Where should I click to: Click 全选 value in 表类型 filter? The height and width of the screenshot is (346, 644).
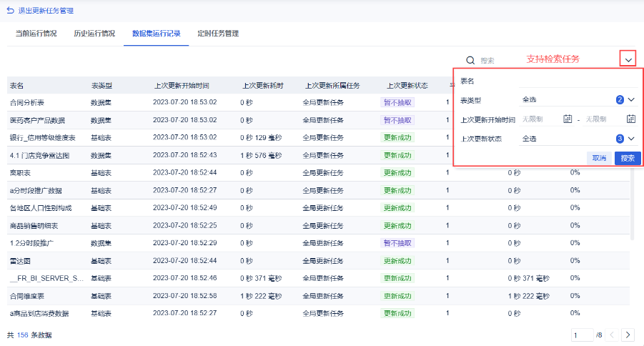(530, 99)
